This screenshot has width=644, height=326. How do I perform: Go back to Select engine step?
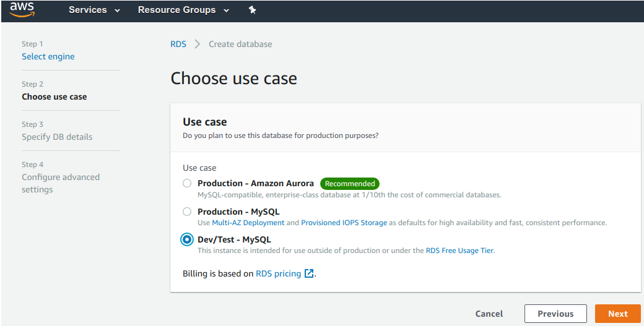click(48, 56)
